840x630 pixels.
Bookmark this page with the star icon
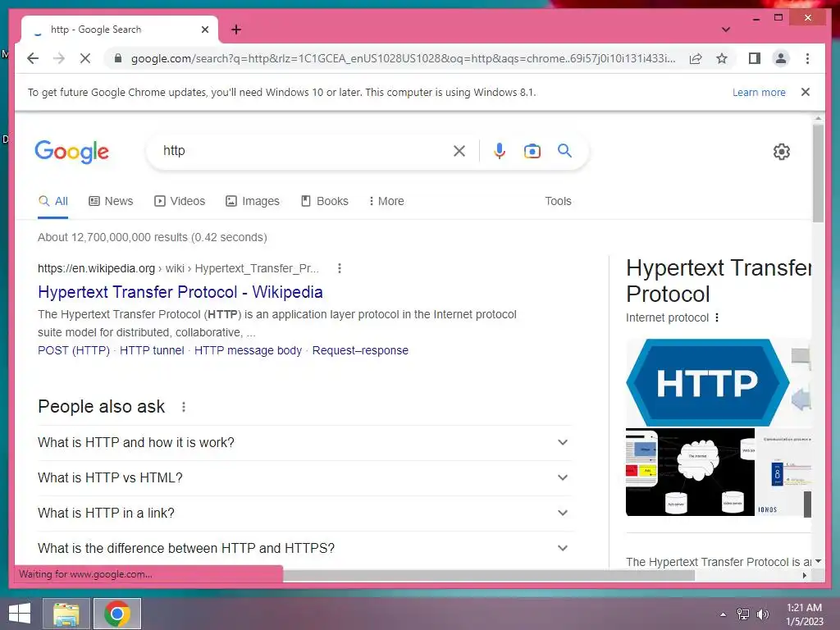tap(722, 58)
